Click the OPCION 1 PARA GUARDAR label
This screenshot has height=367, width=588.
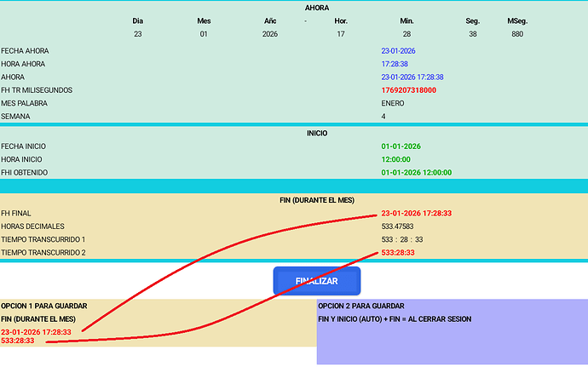coord(43,306)
